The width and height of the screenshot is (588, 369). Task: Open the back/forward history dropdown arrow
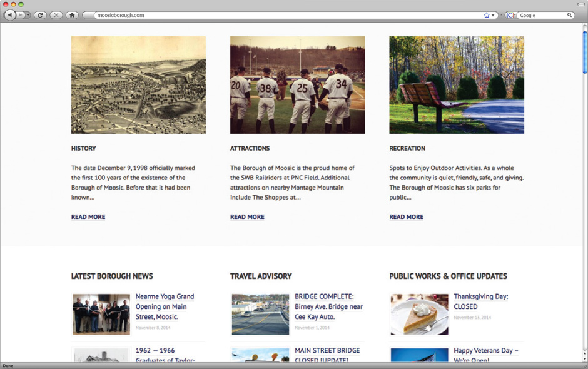[28, 15]
